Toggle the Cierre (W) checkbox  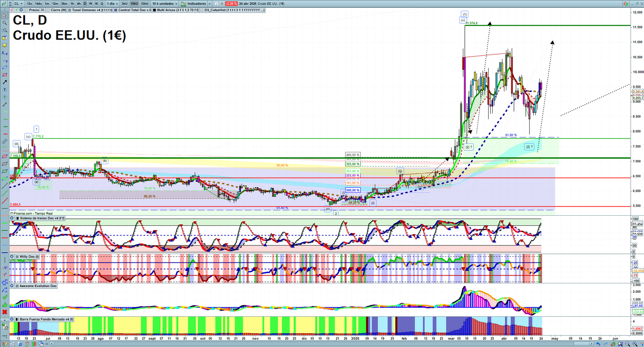click(47, 10)
